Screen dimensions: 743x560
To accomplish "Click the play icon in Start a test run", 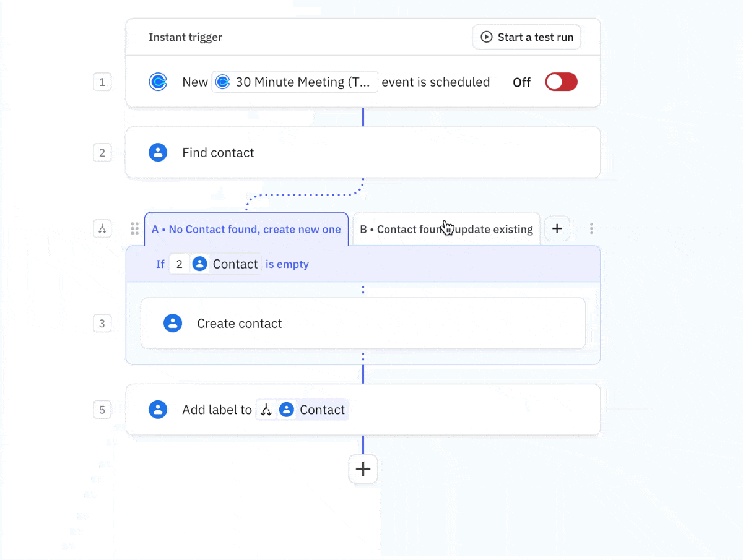I will tap(487, 37).
